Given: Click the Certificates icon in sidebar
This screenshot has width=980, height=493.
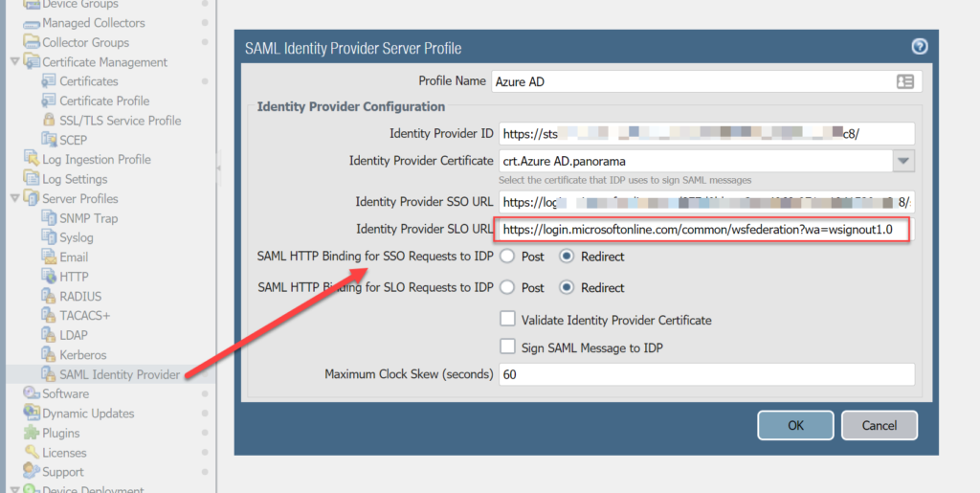Looking at the screenshot, I should point(49,81).
